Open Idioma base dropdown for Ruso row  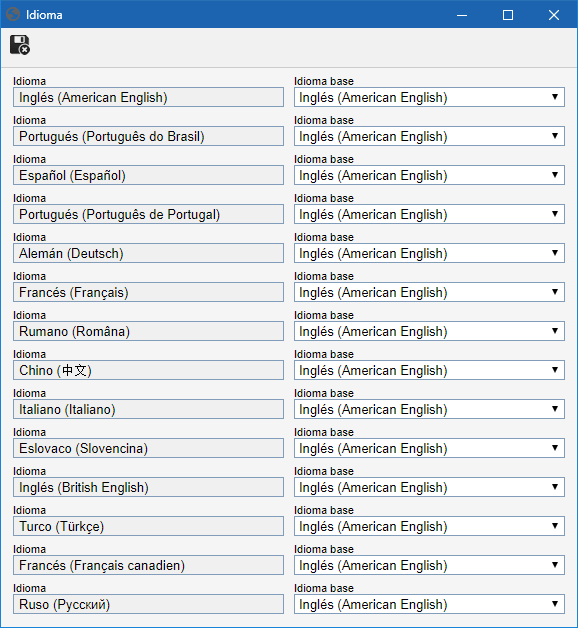[429, 604]
